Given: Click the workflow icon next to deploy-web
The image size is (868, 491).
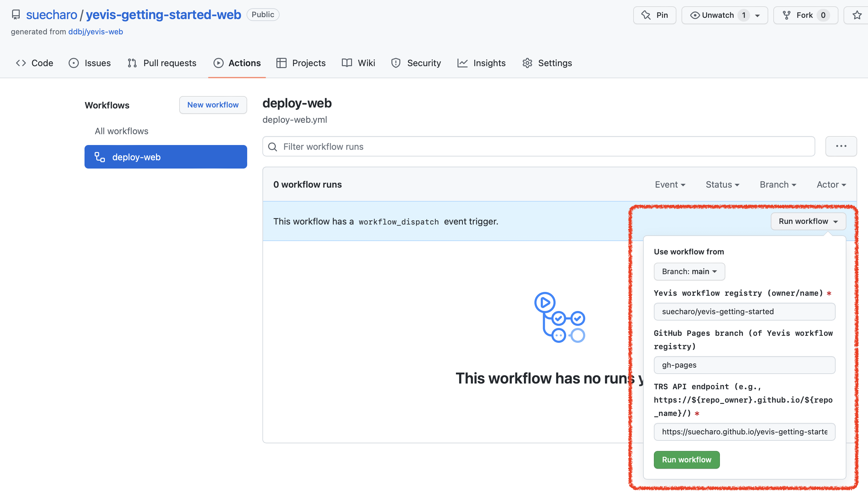Looking at the screenshot, I should coord(100,157).
